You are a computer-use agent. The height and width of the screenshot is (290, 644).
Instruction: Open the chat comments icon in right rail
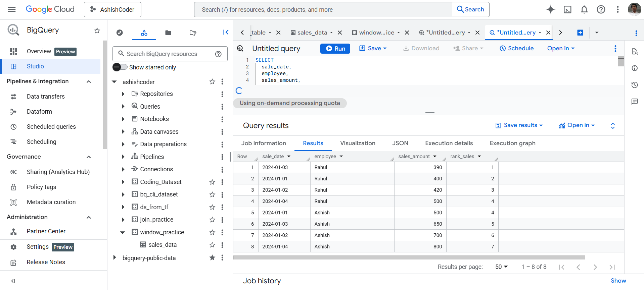click(635, 102)
